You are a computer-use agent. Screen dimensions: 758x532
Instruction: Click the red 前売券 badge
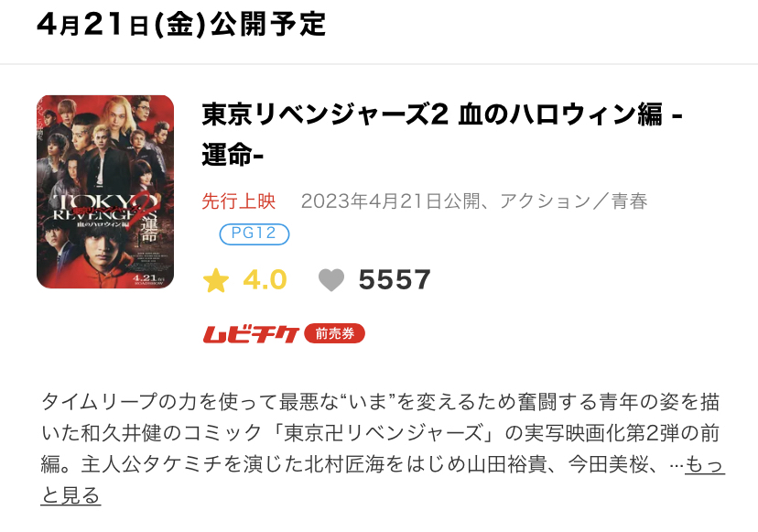tap(334, 333)
